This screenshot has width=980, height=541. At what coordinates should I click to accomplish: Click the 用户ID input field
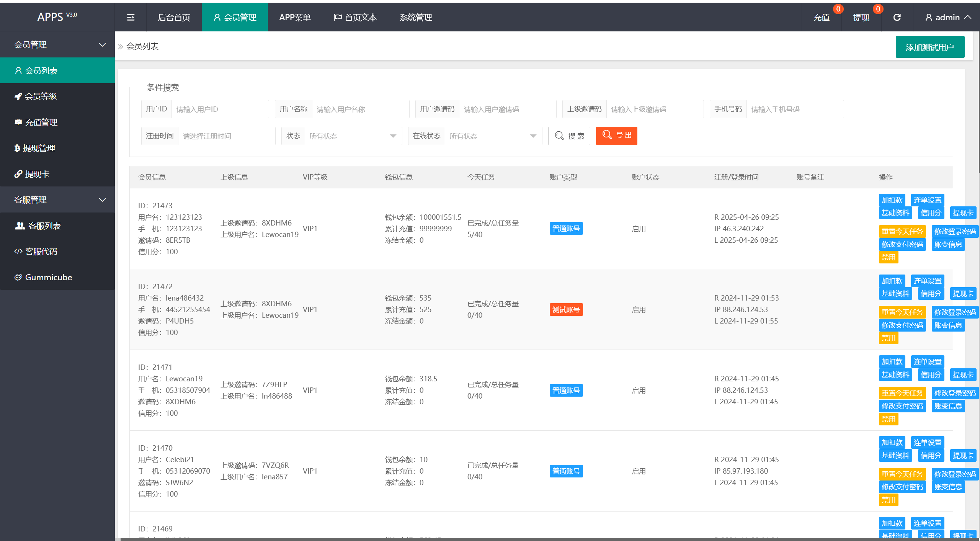(x=220, y=110)
